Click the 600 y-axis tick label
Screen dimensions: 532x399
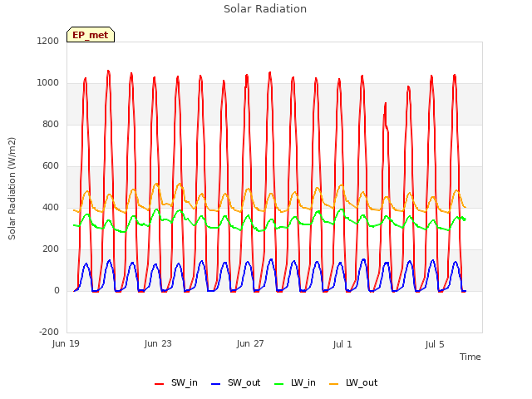click(x=51, y=166)
